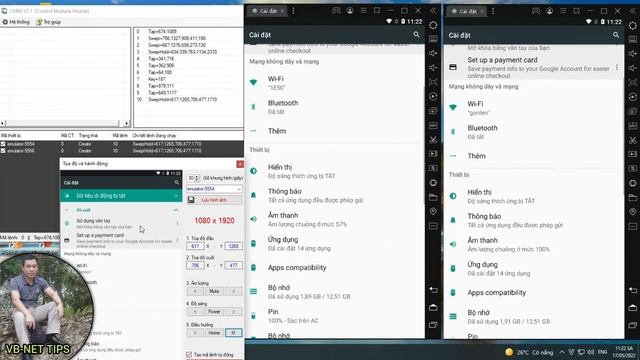
Task: Open Trợ giúp menu in CMM window
Action: point(49,22)
